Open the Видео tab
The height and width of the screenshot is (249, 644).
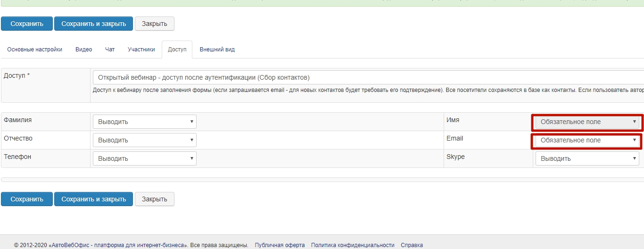(83, 50)
